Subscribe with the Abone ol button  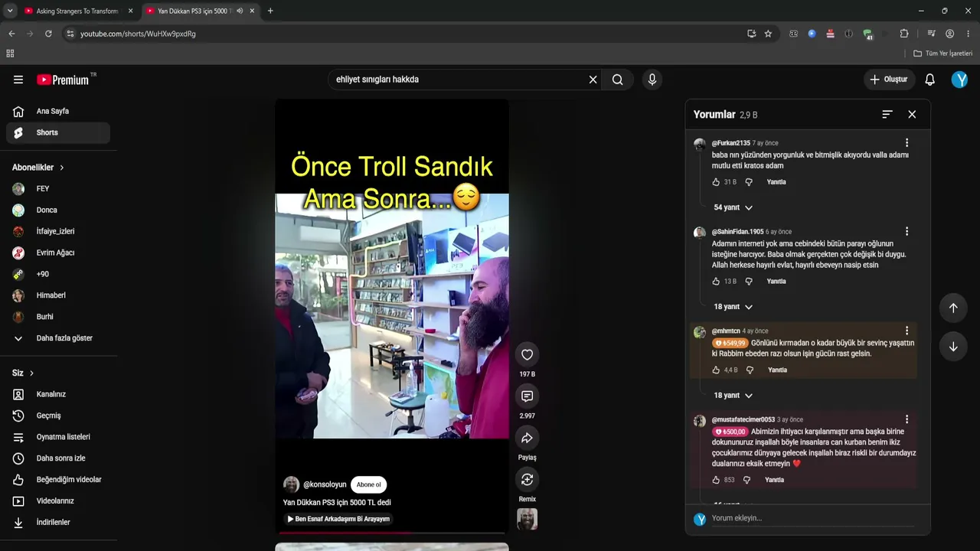368,484
